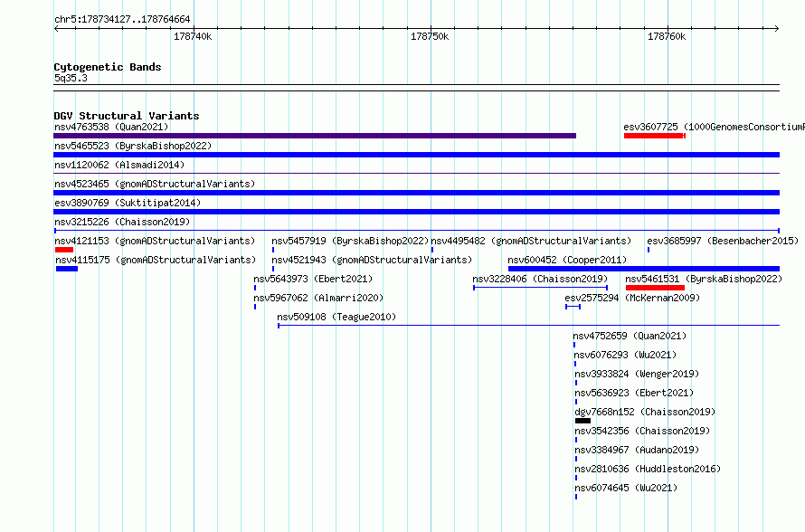Click nsv3228406 (Chaisson2019) label
The height and width of the screenshot is (532, 805).
tap(540, 279)
